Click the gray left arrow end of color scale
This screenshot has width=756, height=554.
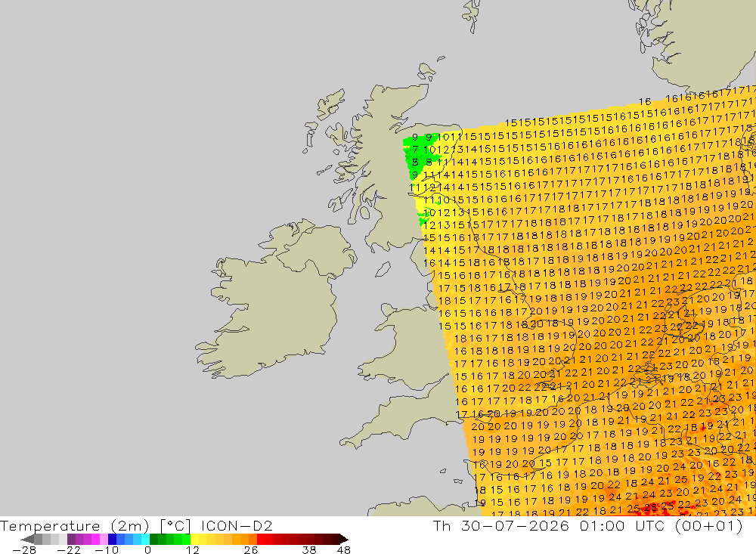(28, 539)
